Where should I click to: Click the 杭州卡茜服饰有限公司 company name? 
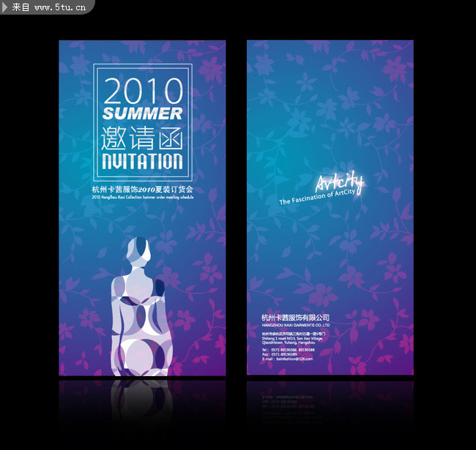[295, 317]
